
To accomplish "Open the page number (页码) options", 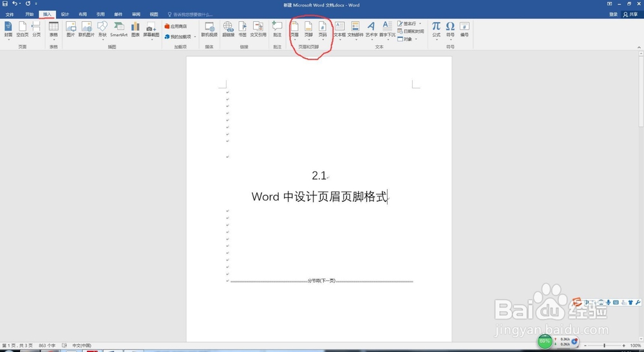I will coord(323,30).
